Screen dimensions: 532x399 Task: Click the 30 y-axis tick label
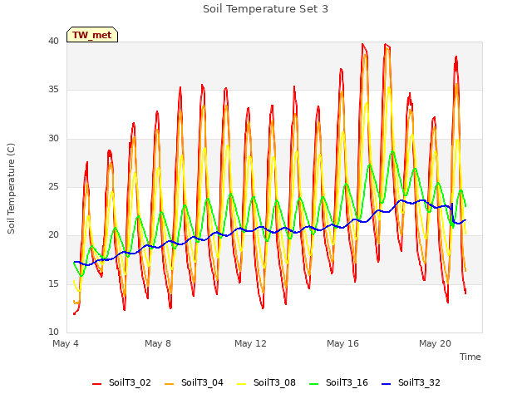tap(53, 139)
